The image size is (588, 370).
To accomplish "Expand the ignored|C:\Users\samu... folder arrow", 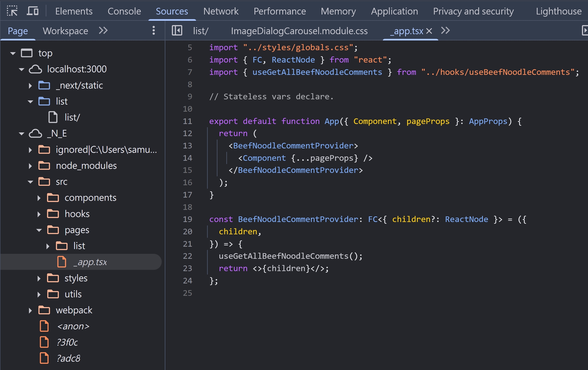I will pos(30,150).
